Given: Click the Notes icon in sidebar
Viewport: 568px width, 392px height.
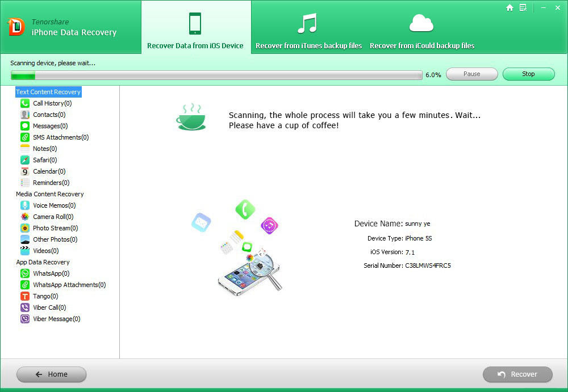Looking at the screenshot, I should click(24, 149).
